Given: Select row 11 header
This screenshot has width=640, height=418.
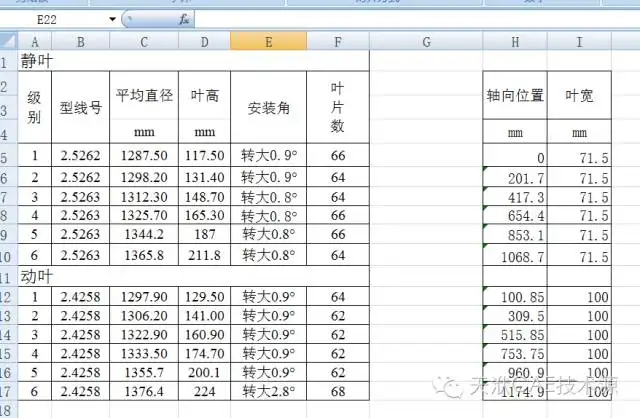Looking at the screenshot, I should 9,277.
